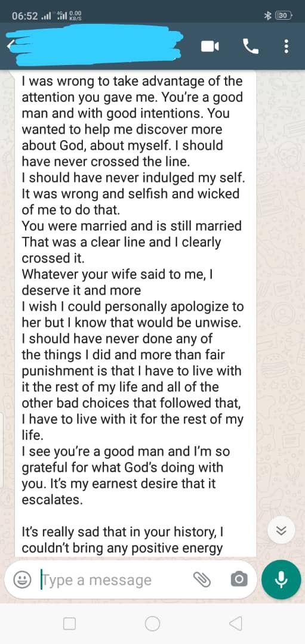This screenshot has height=644, width=305.
Task: Tap the 4G signal strength indicator
Action: pos(61,17)
